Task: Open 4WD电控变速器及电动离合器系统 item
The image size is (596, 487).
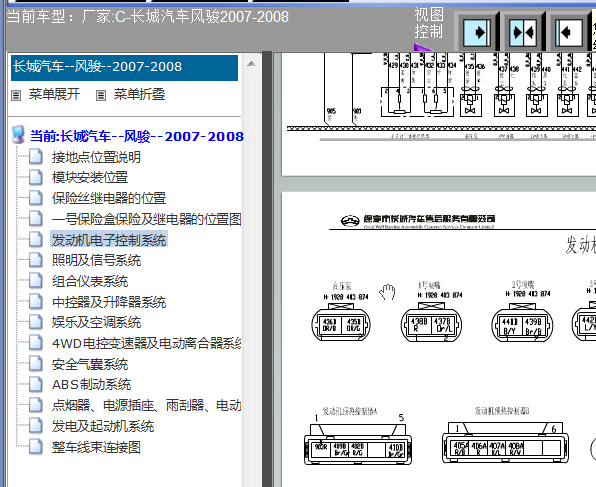Action: pos(146,343)
